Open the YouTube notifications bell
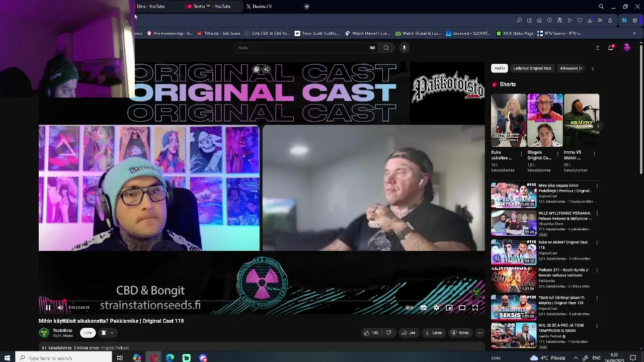The height and width of the screenshot is (362, 644). point(611,48)
